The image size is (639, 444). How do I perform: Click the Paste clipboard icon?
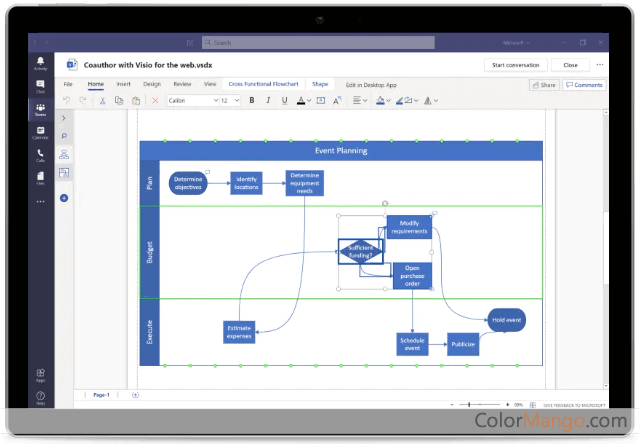coord(136,101)
